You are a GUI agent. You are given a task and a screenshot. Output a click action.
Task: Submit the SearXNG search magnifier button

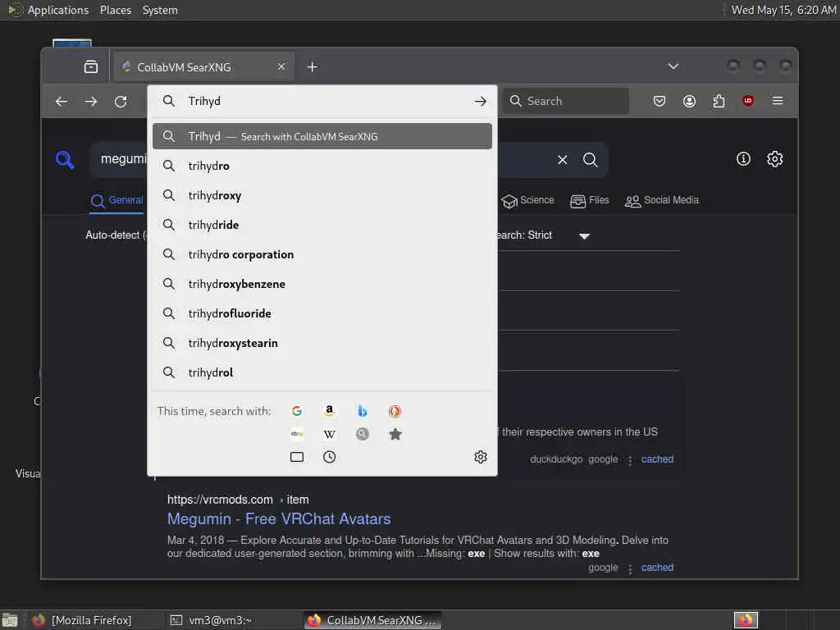tap(591, 160)
